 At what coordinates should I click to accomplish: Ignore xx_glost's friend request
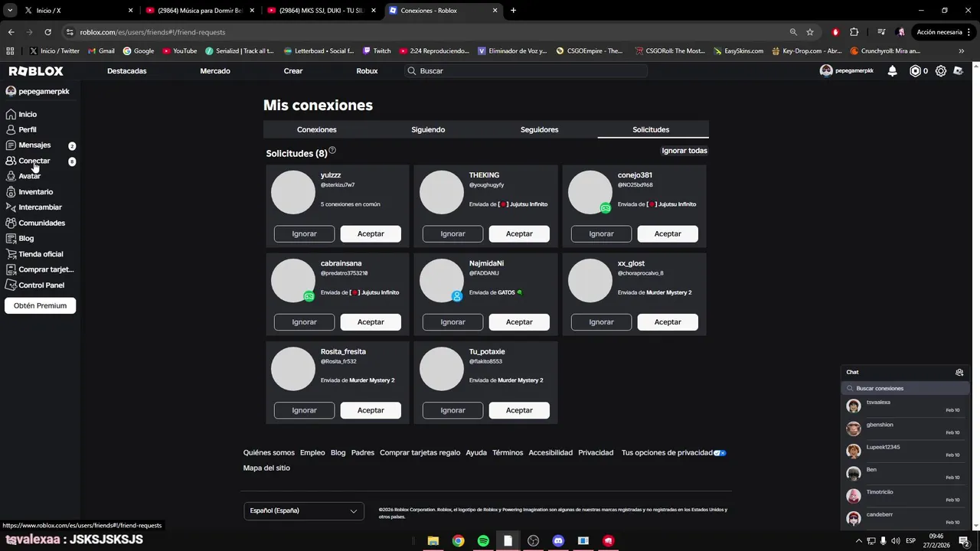[x=601, y=322]
